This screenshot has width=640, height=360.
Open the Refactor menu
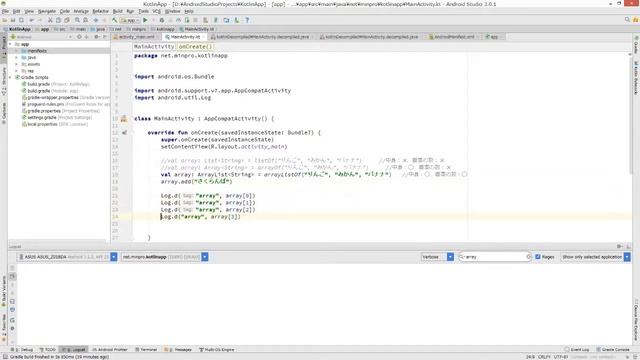100,11
